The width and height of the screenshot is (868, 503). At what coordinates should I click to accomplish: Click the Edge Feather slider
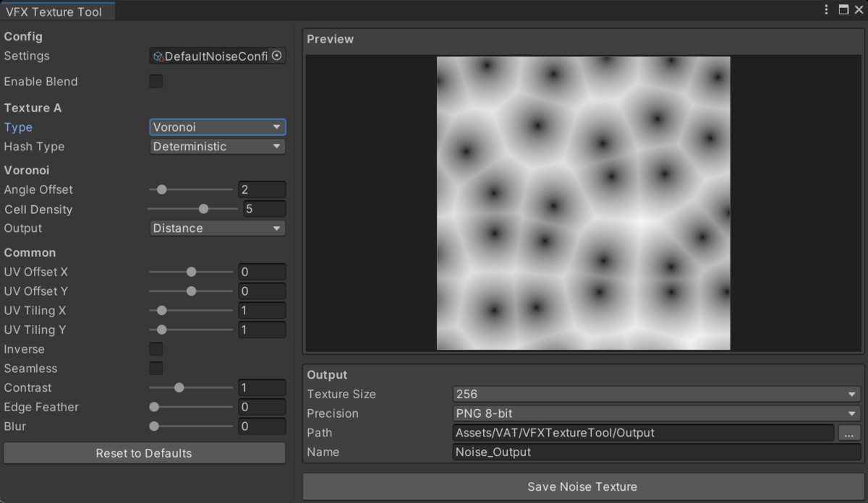point(191,407)
